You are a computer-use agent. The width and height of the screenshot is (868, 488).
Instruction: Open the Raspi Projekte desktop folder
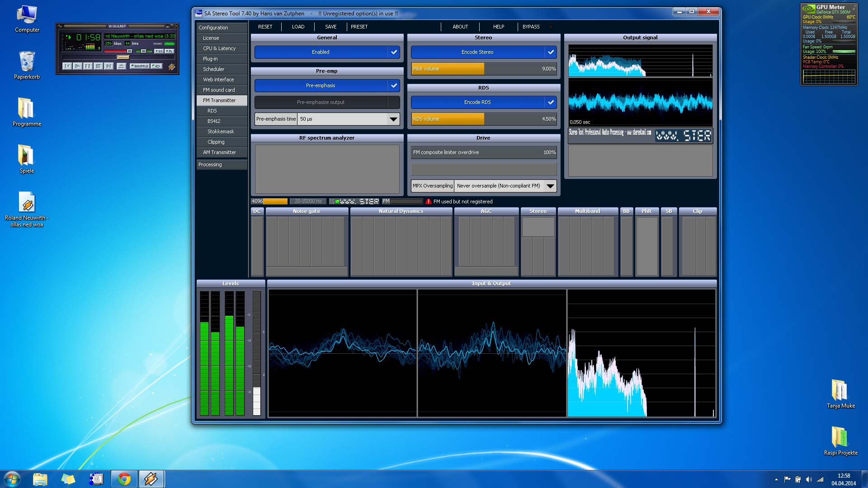point(840,441)
